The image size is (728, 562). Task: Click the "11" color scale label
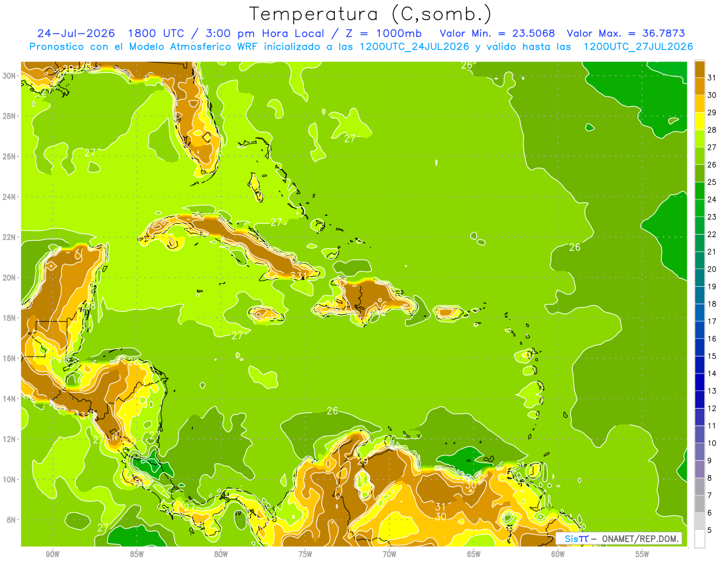pyautogui.click(x=712, y=426)
